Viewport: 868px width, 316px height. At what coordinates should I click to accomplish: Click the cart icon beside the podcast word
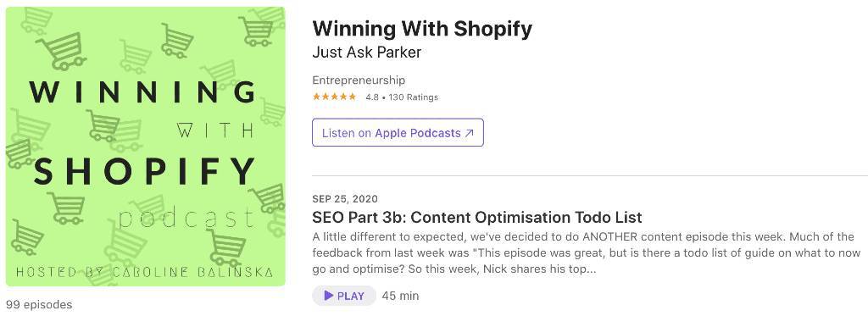click(65, 208)
